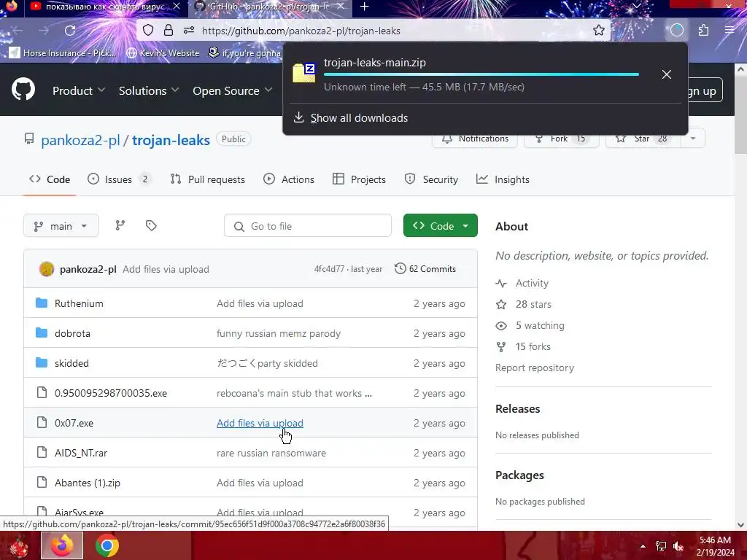Click pankoza2-pl avatar in commit header
Viewport: 747px width, 560px height.
[47, 269]
